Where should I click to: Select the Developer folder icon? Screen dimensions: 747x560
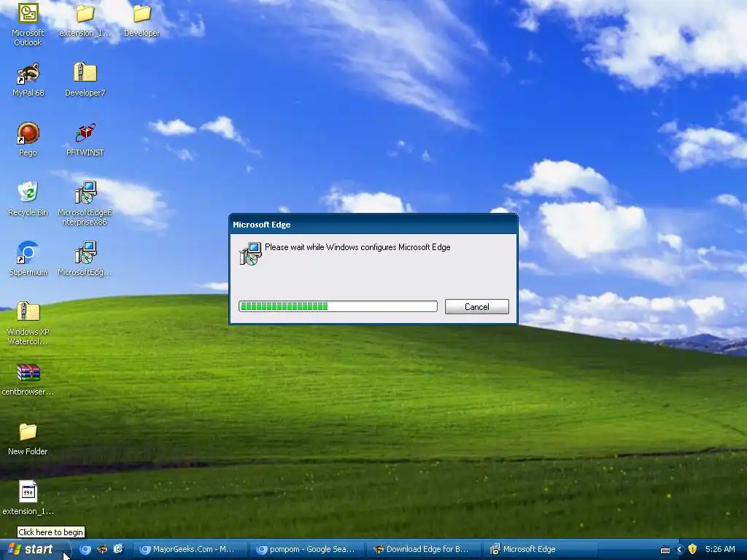(142, 21)
